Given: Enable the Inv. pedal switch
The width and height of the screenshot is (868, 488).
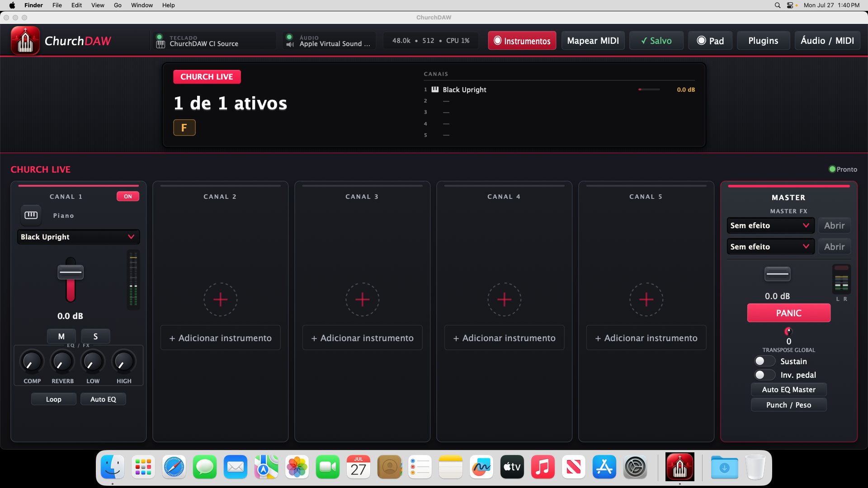Looking at the screenshot, I should point(764,375).
